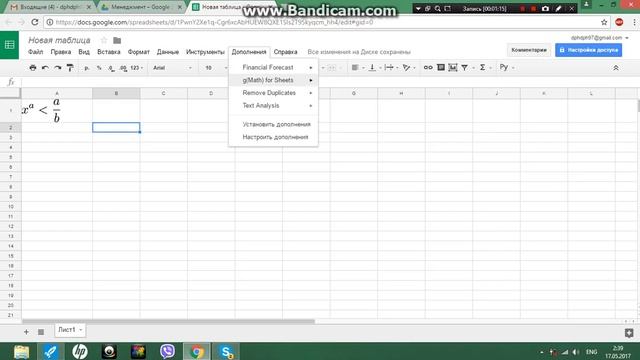The width and height of the screenshot is (640, 360).
Task: Click the horizontal scrollbar
Action: coord(168,322)
